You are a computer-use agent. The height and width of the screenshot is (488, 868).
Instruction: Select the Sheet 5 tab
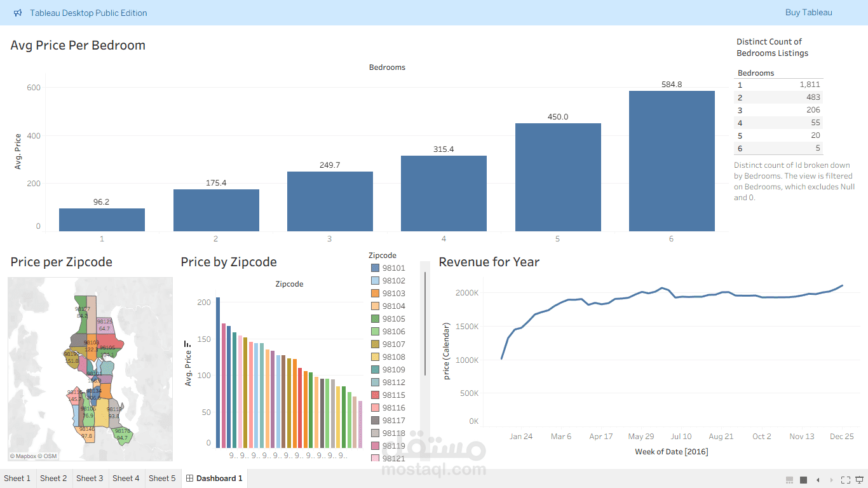[x=162, y=478]
